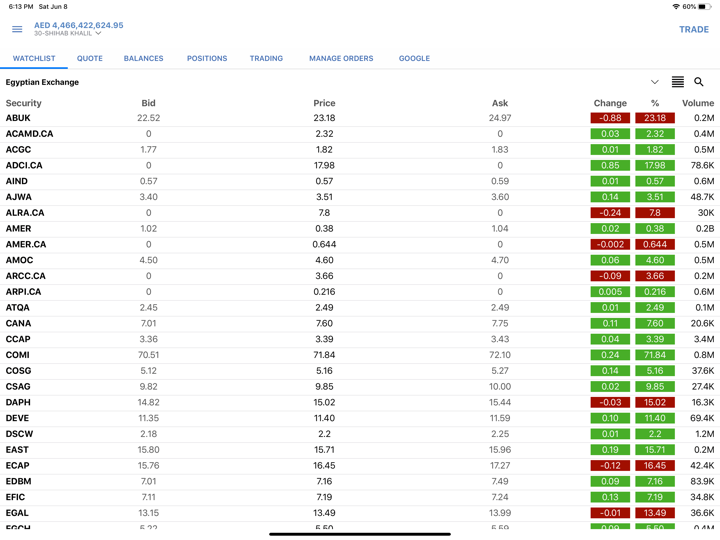This screenshot has height=540, width=720.
Task: Select the MANAGE ORDERS tab
Action: click(341, 58)
